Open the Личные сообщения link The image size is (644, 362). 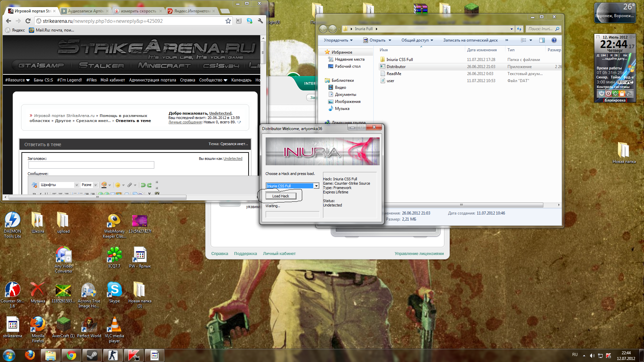coord(185,122)
